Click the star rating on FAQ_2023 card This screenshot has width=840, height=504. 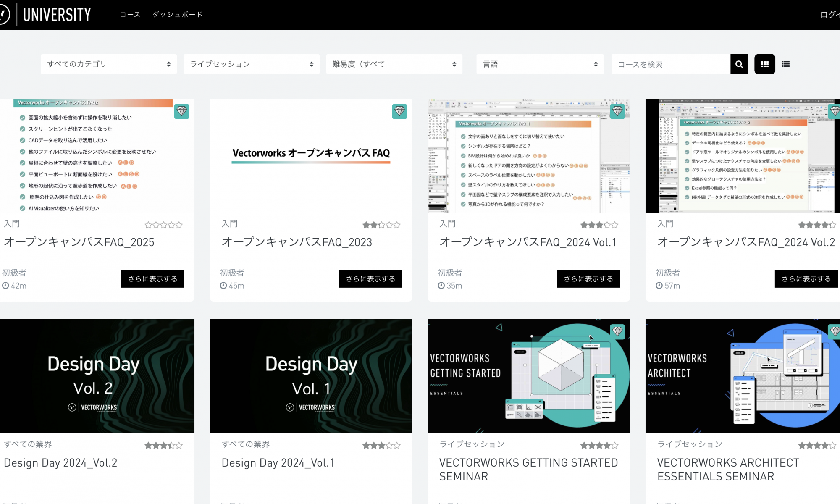[382, 225]
